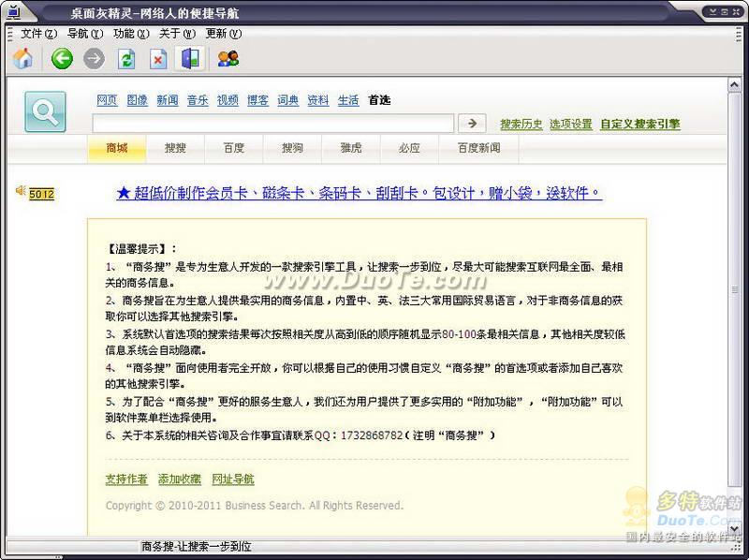Open the 导航 menu
Viewport: 749px width, 560px height.
pyautogui.click(x=85, y=34)
